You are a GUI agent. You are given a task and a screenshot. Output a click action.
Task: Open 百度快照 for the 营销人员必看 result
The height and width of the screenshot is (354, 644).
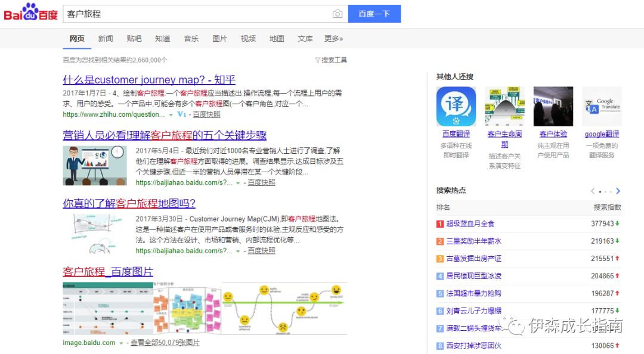(x=262, y=182)
